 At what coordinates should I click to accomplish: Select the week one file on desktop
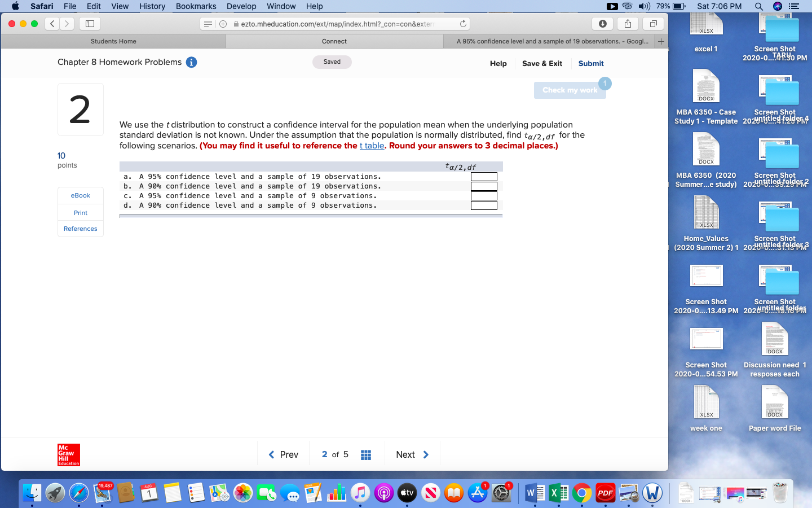[x=706, y=409]
